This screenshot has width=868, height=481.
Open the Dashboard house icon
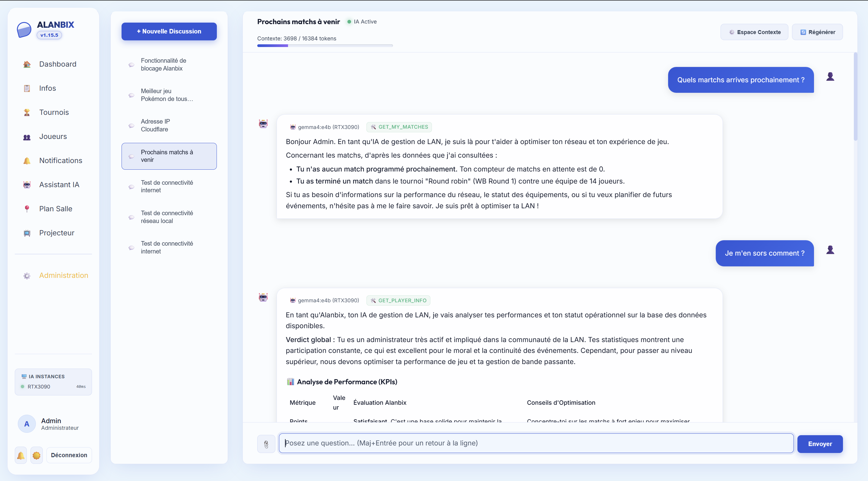[27, 64]
